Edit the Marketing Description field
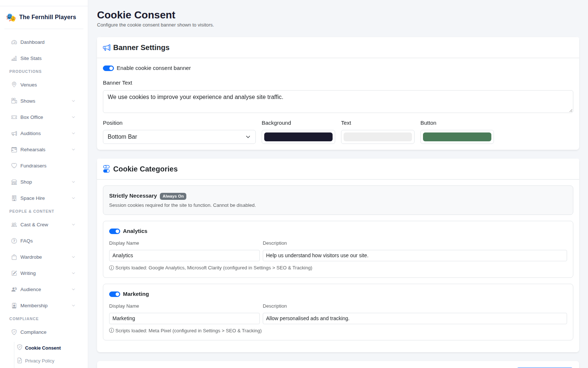 coord(415,319)
